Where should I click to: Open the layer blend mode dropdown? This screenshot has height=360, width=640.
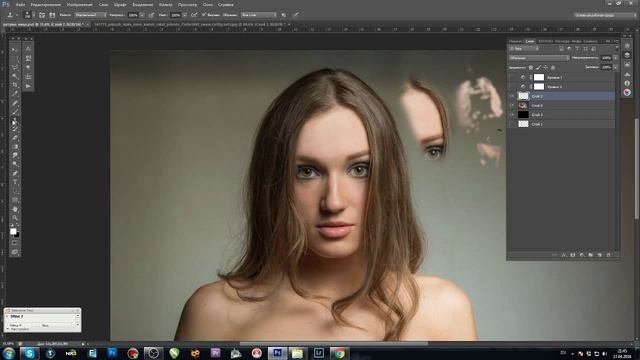point(539,58)
